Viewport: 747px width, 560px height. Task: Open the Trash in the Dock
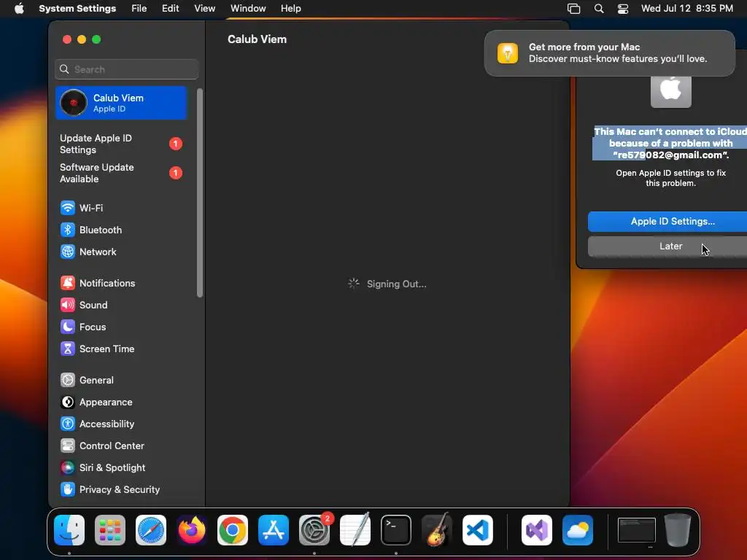tap(678, 530)
